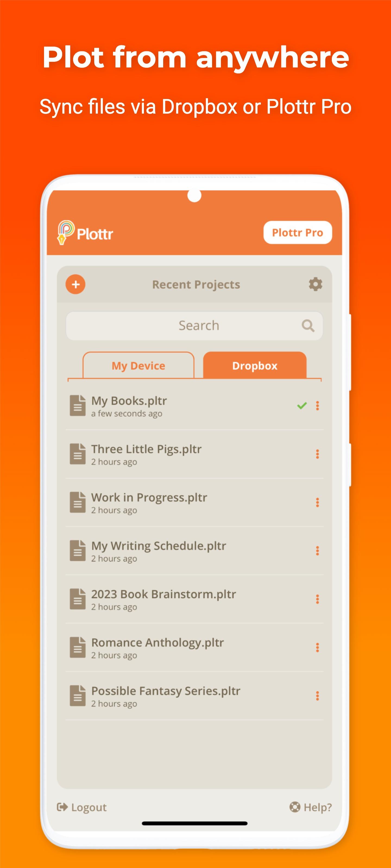391x868 pixels.
Task: Click green checkmark on My Books.pltr
Action: 302,406
